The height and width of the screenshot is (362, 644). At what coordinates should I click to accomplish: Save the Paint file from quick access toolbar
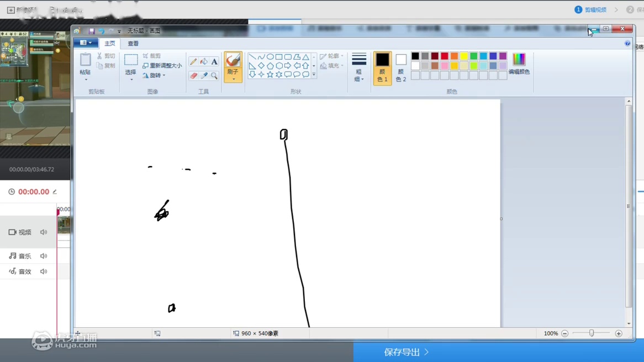[x=92, y=31]
